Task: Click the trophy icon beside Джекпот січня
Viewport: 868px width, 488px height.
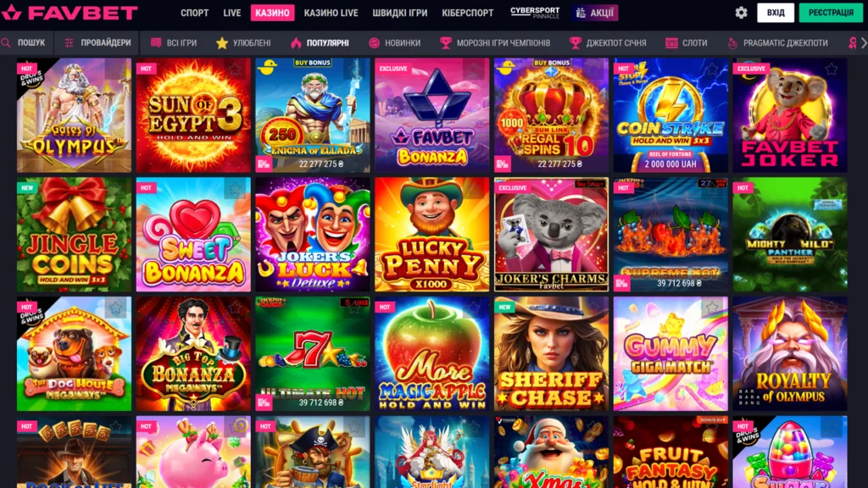Action: point(576,42)
